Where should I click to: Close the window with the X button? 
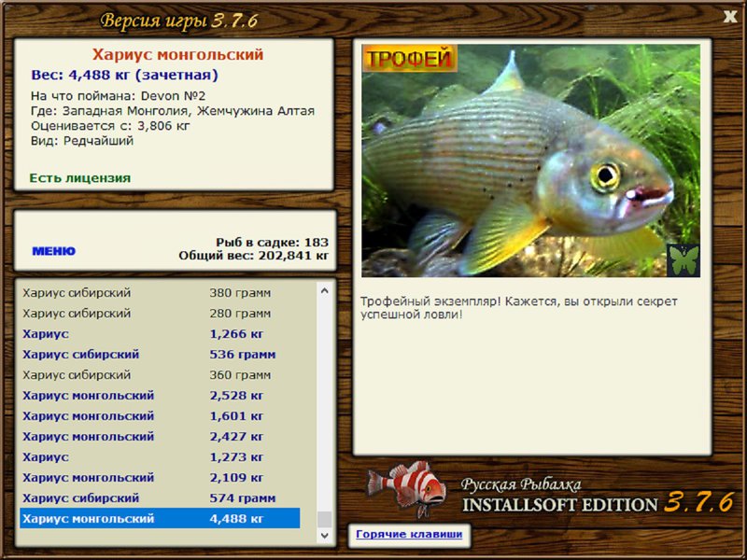pos(730,17)
